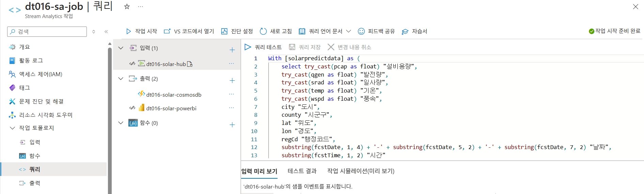Expand the dropdown arrow after 쿼리 언어 문서
Viewport: 644px width, 194px height.
(348, 31)
